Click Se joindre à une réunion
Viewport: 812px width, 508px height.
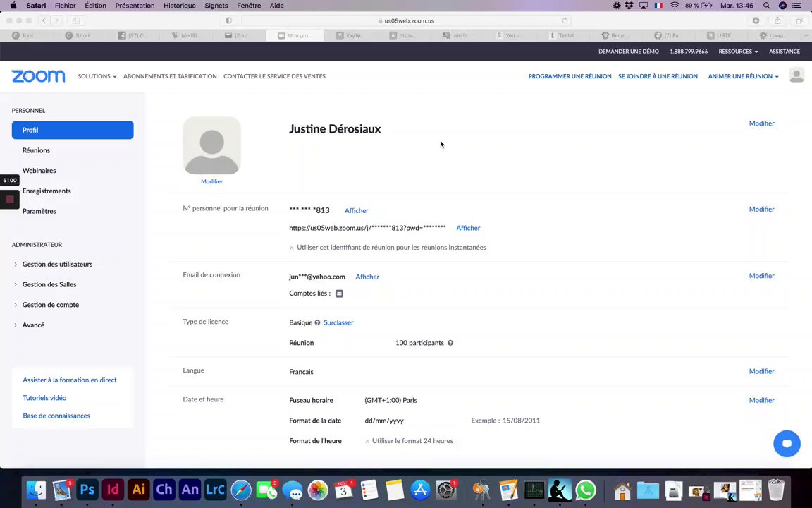coord(658,76)
